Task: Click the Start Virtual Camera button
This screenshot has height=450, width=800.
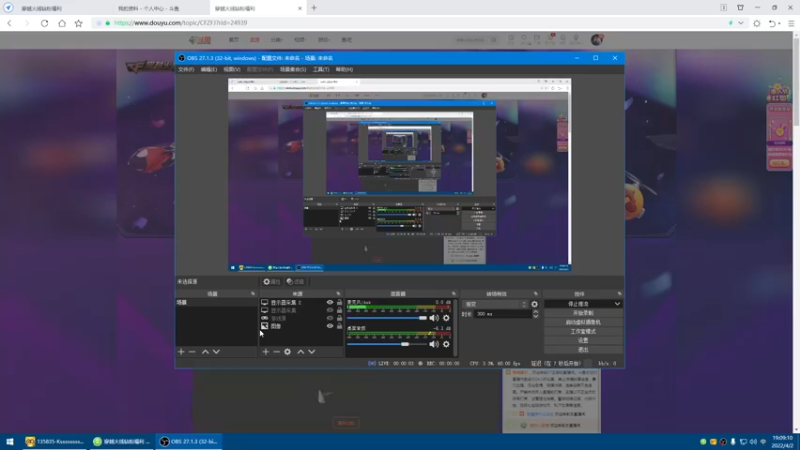Action: coord(583,322)
